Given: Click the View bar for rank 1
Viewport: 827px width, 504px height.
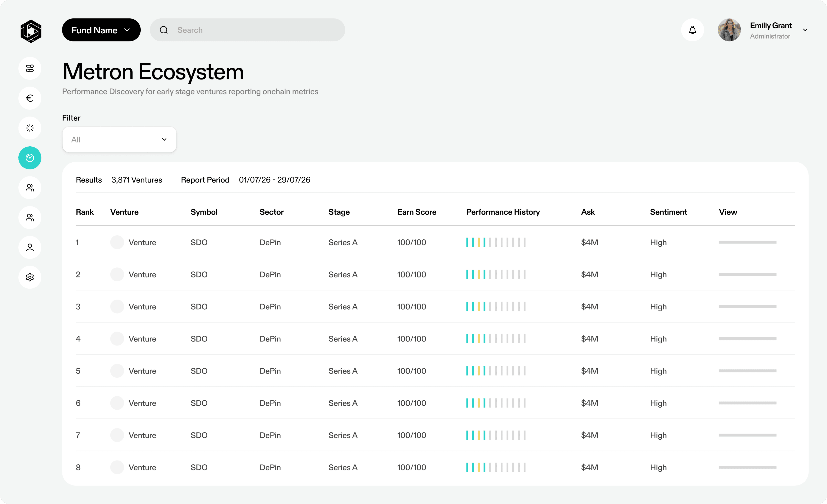Looking at the screenshot, I should point(748,242).
